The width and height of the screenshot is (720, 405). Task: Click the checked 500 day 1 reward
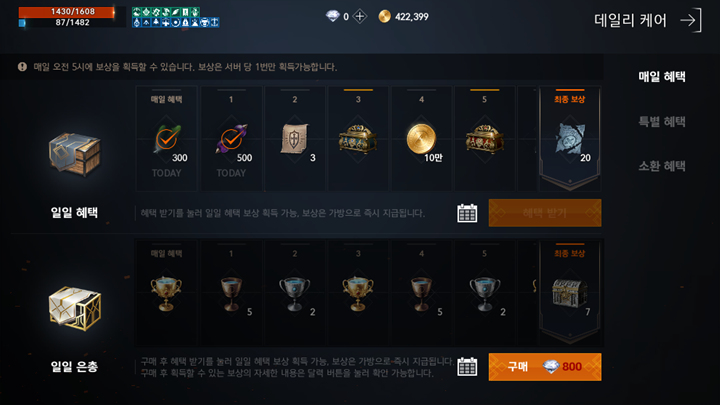click(231, 139)
